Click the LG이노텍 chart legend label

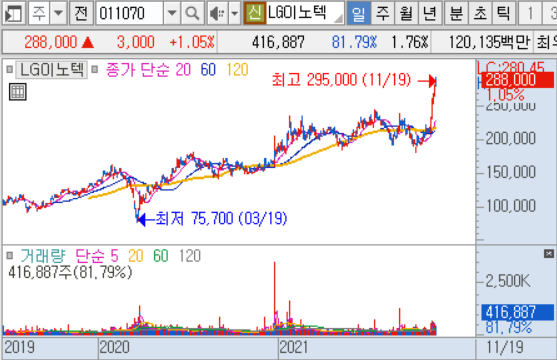(52, 70)
